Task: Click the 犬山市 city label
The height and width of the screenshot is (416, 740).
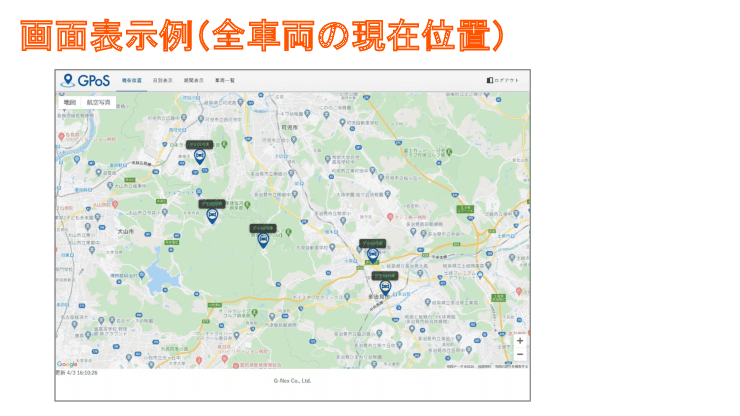Action: (x=126, y=232)
